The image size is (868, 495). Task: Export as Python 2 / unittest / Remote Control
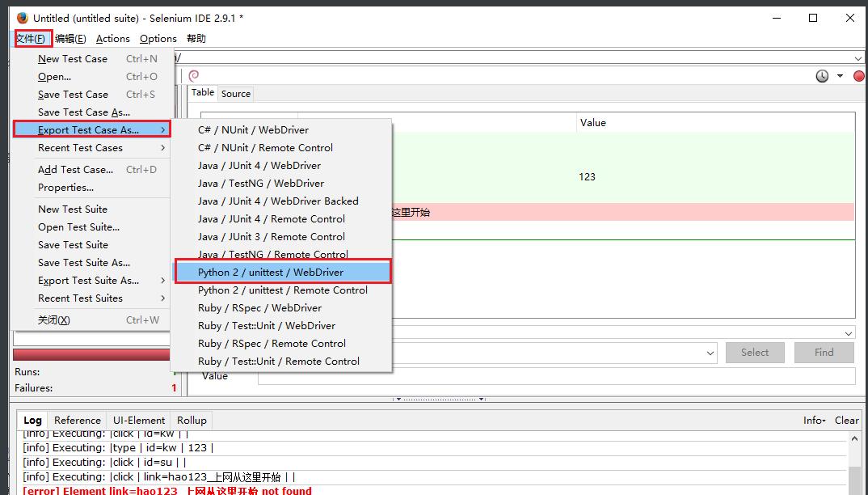click(282, 290)
